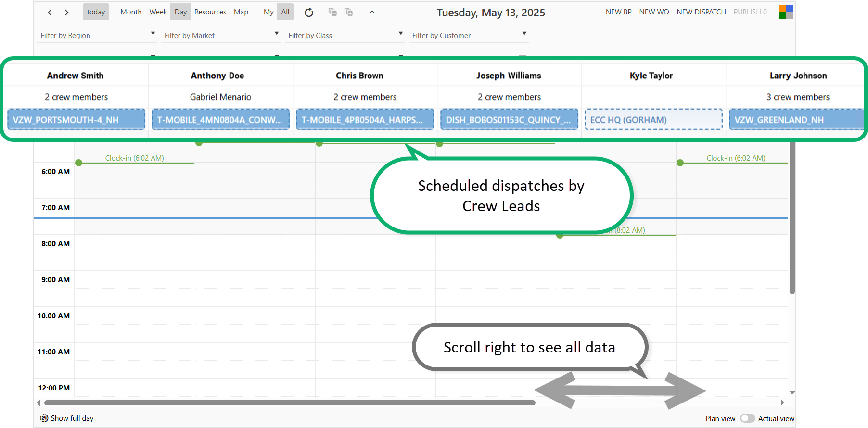Click 12:00 PM time label
The width and height of the screenshot is (868, 428).
[x=54, y=388]
